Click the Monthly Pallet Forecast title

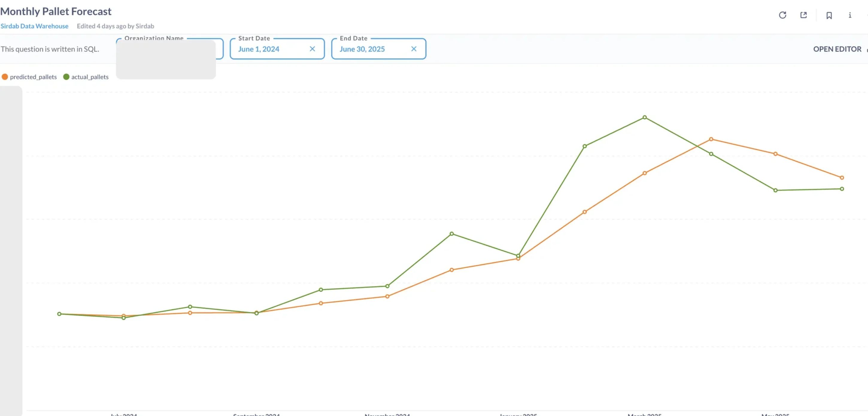[x=56, y=11]
